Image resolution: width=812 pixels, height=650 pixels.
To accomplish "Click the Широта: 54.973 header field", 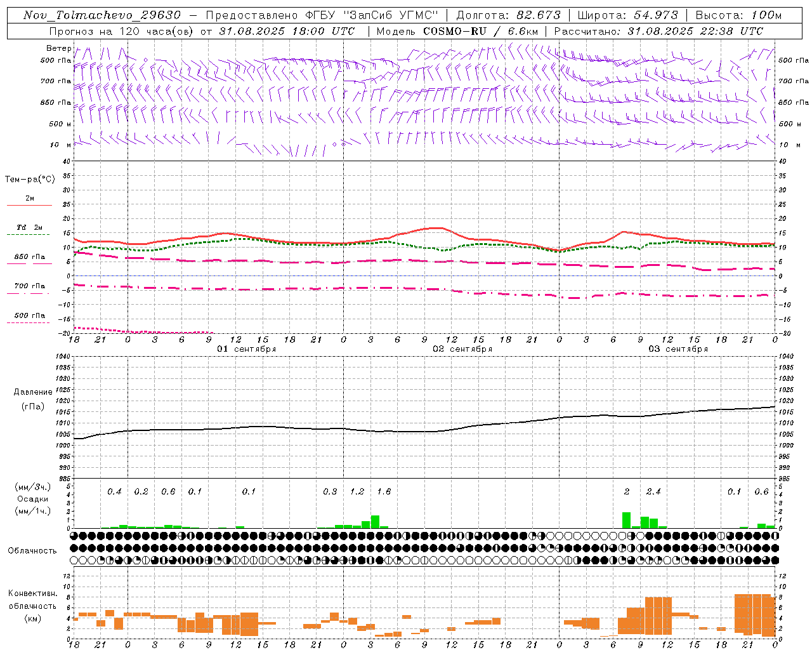I will pos(628,15).
